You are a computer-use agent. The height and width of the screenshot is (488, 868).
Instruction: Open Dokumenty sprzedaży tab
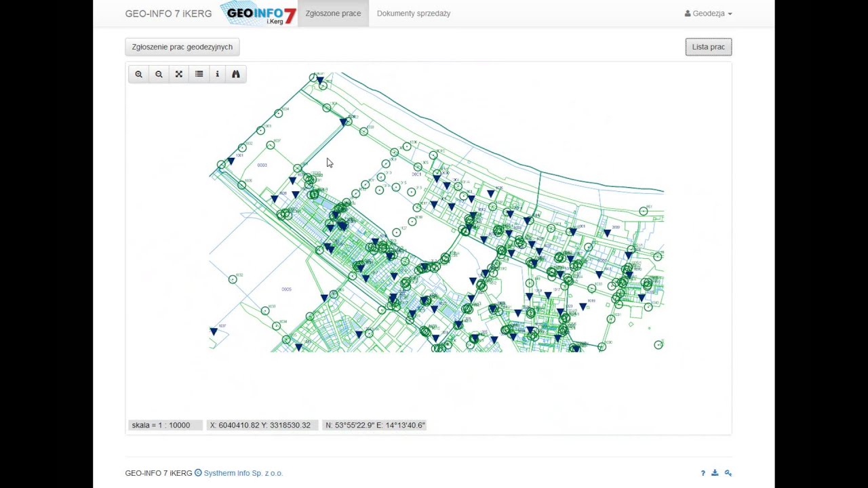(414, 14)
